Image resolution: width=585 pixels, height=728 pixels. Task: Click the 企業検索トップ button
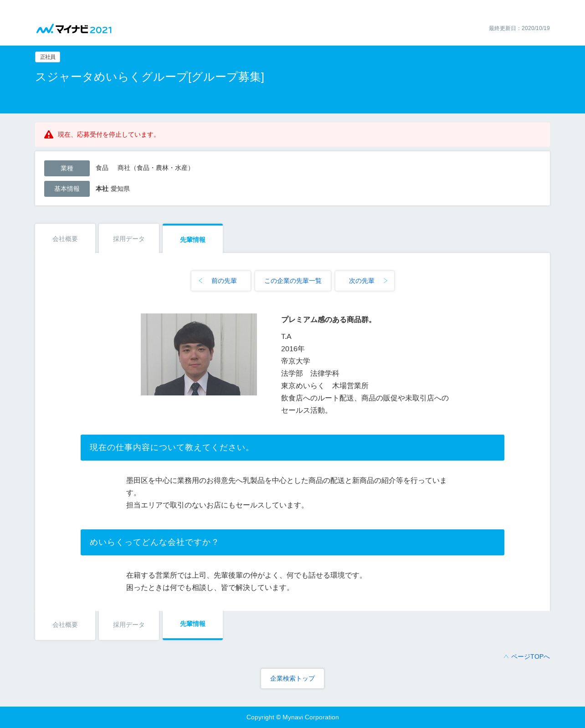292,678
